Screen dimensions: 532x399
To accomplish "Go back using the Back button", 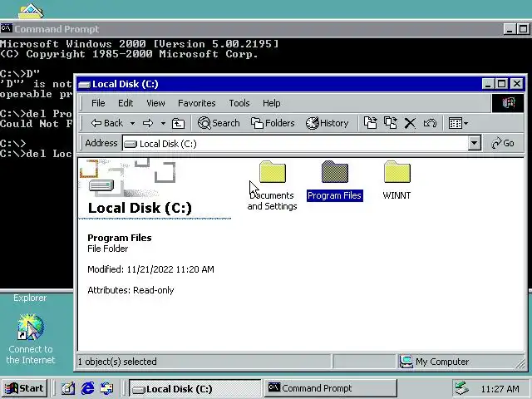I will [x=107, y=123].
